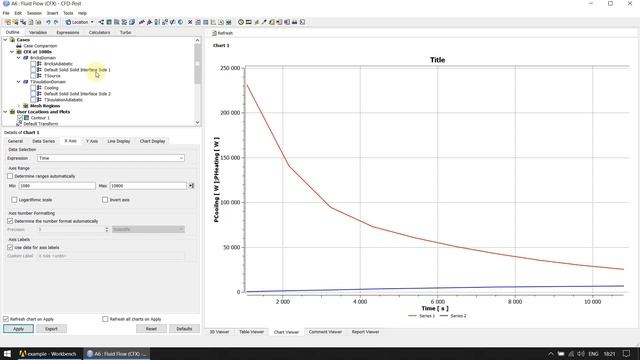Click the Apply button

18,329
